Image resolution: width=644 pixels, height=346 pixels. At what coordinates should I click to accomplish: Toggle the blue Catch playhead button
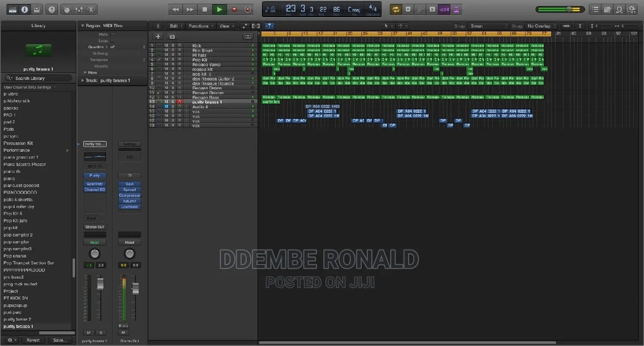tap(270, 26)
